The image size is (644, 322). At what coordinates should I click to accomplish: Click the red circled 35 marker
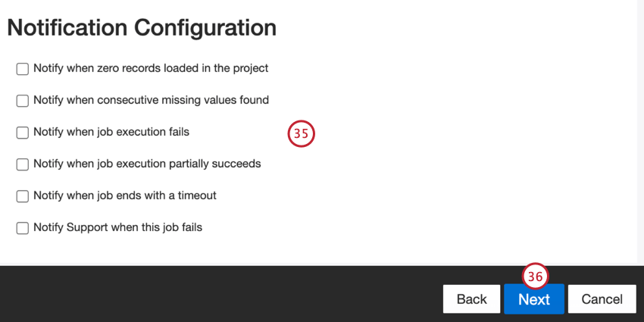pos(301,134)
